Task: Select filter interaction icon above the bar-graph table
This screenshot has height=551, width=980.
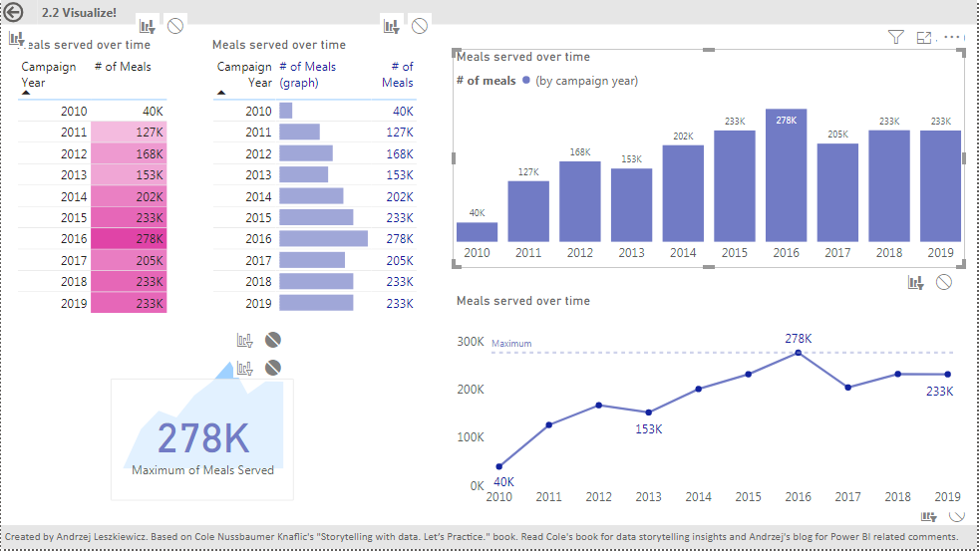Action: click(392, 26)
